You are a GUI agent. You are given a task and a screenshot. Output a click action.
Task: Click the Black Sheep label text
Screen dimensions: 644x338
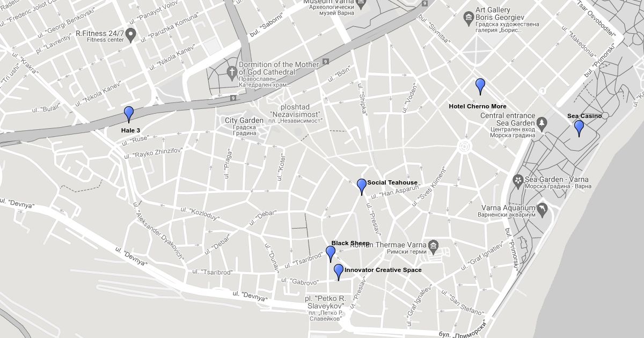coord(350,244)
